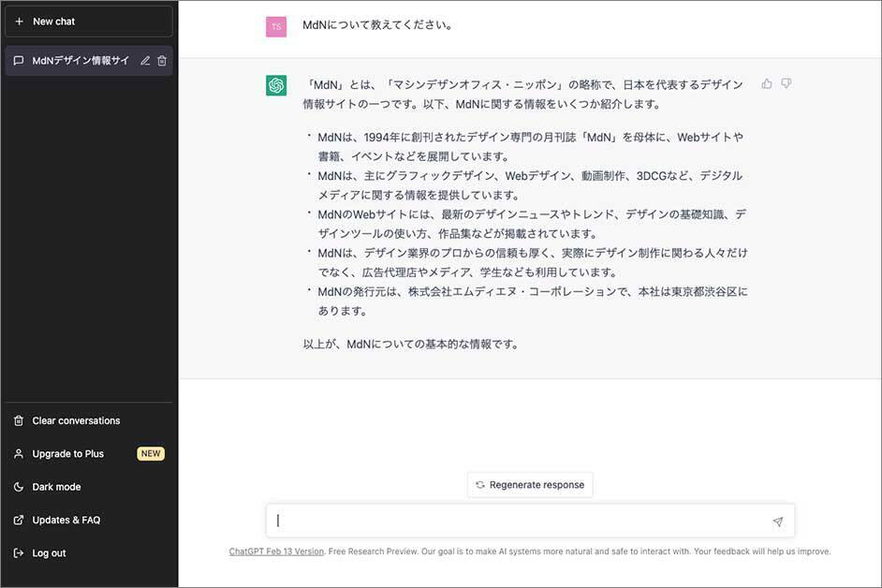This screenshot has width=882, height=588.
Task: Open the MdNデザイン情報サイ conversation
Action: tap(80, 61)
